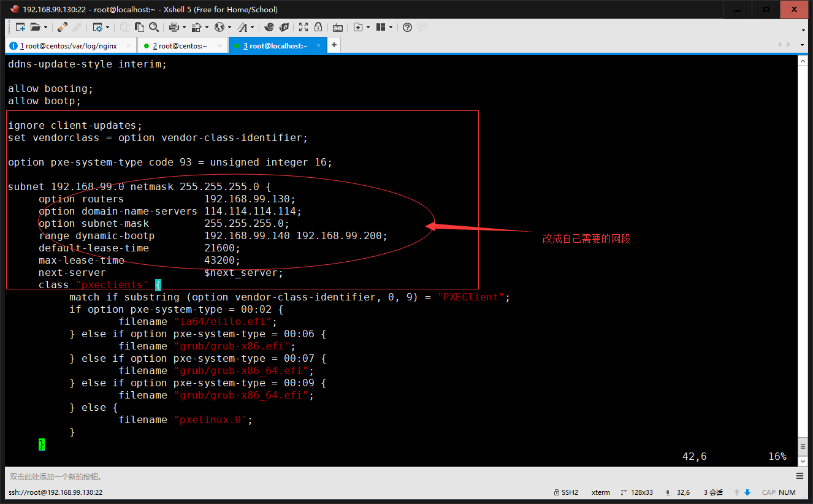Click the SSH2 lock status indicator
Screen dimensions: 813x504
(x=566, y=492)
